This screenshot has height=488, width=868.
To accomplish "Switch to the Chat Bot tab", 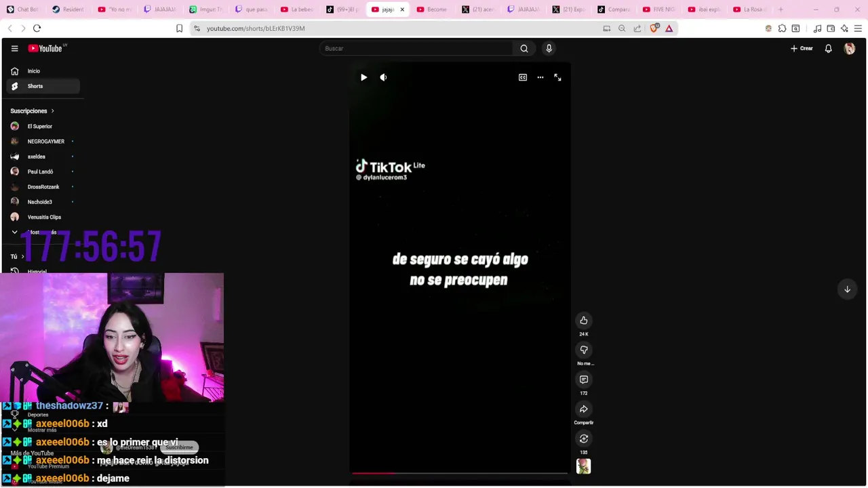I will [24, 9].
